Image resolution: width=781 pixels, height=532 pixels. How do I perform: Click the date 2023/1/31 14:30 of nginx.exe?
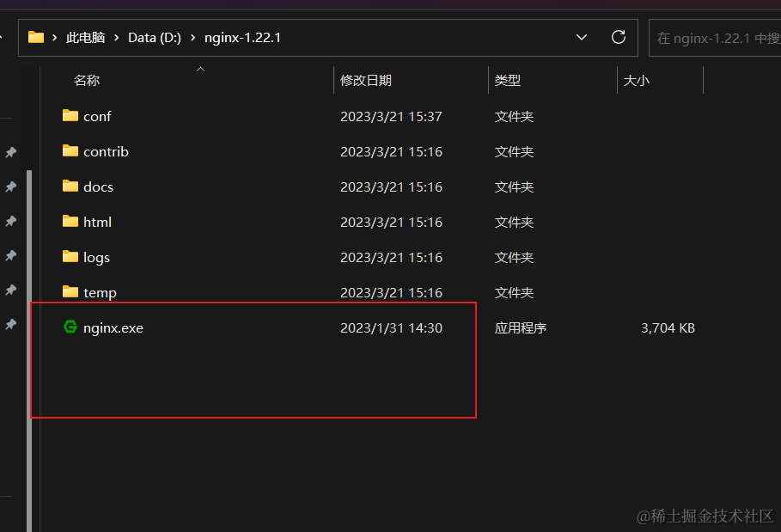tap(391, 327)
